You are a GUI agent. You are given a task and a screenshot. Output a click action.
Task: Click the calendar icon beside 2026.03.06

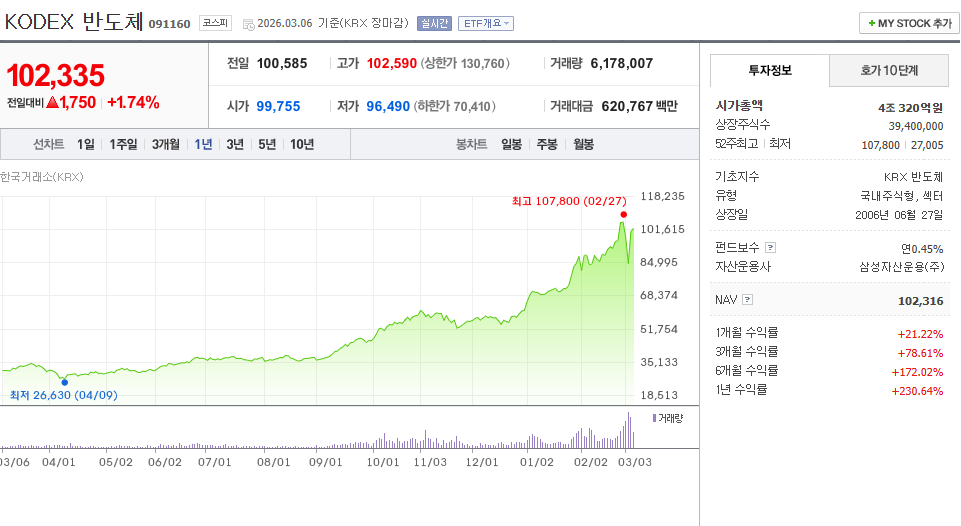click(x=248, y=25)
